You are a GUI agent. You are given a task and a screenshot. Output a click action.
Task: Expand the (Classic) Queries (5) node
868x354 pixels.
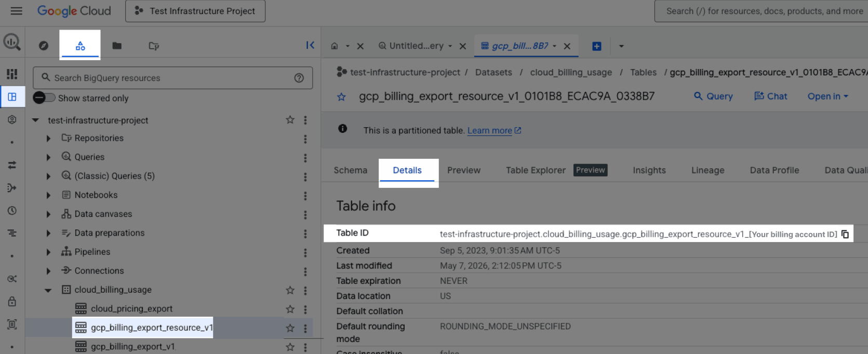48,176
